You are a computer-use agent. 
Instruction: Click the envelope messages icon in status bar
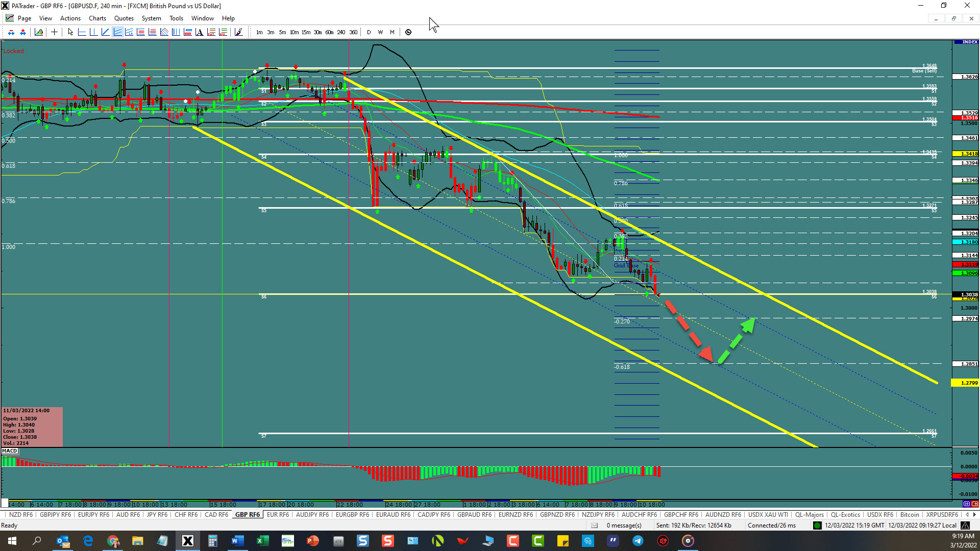pos(594,525)
